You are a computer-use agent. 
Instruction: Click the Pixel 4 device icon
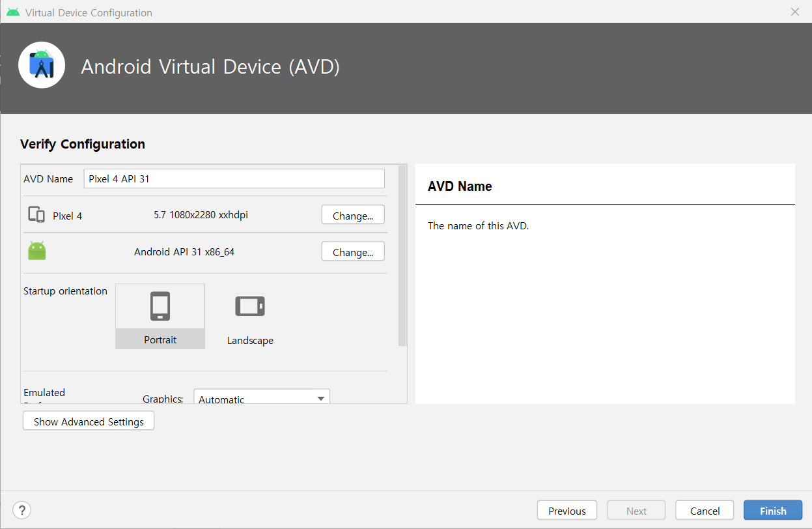36,215
